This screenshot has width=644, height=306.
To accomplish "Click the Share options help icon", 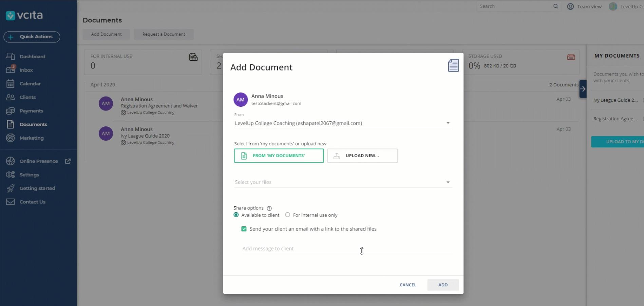I will (x=269, y=208).
